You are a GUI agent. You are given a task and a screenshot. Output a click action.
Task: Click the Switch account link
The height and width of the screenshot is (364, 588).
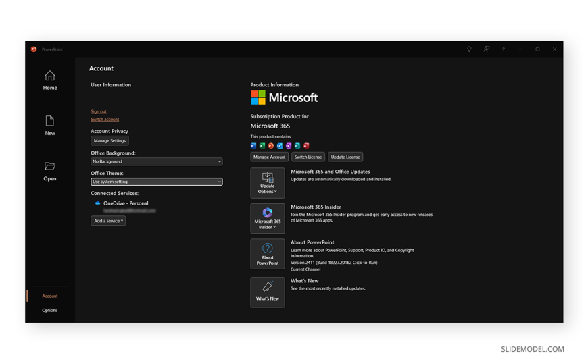(105, 120)
